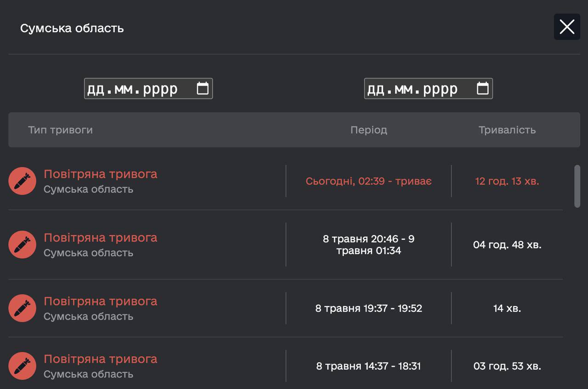Select the 8 травня 19:37 - 19:52 period
The width and height of the screenshot is (588, 389).
tap(368, 308)
